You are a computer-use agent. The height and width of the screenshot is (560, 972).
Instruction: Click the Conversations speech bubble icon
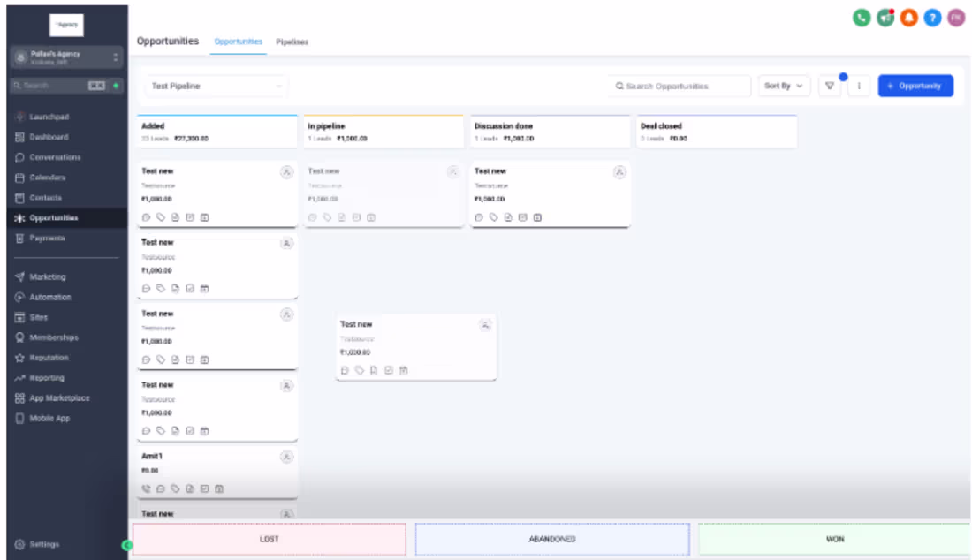point(19,157)
